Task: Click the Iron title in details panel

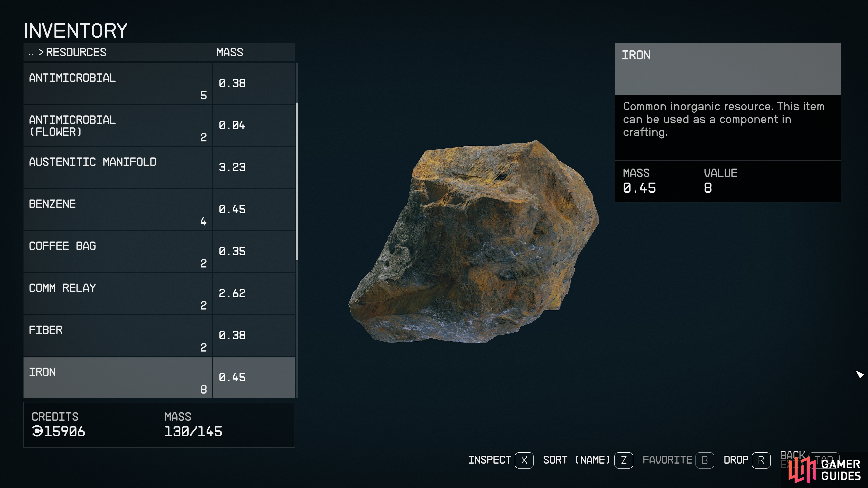Action: [636, 55]
